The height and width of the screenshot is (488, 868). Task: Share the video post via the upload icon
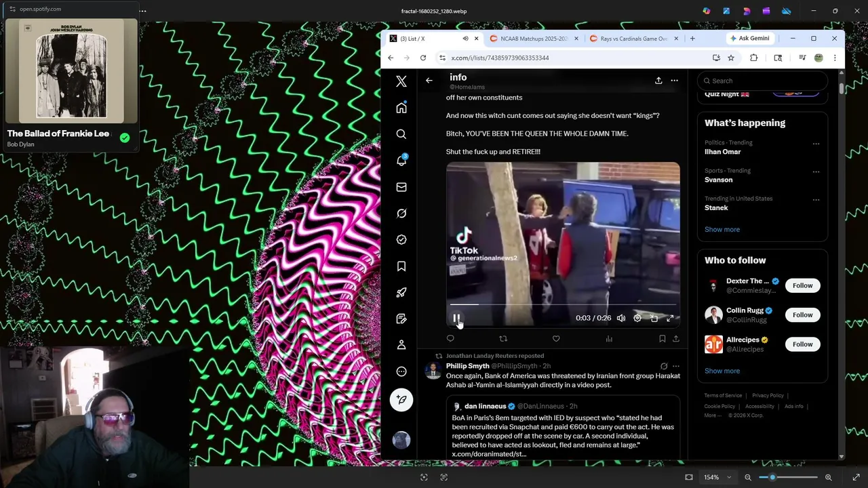pyautogui.click(x=675, y=338)
